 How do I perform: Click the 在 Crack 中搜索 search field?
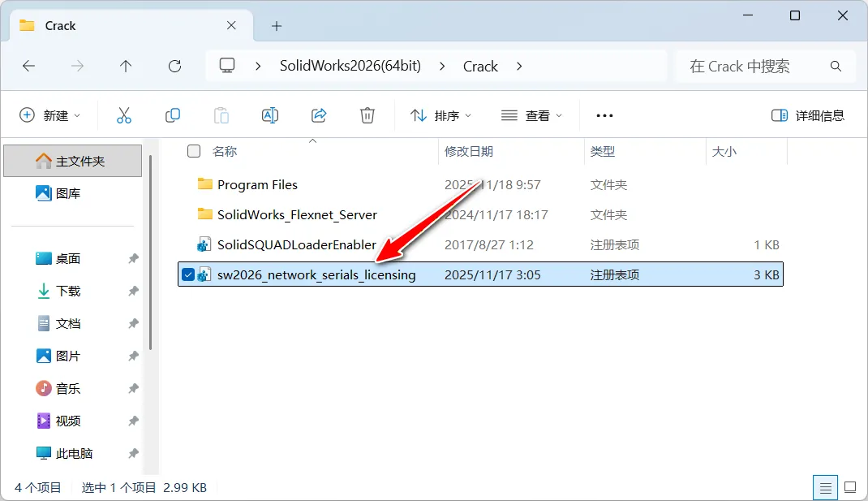pyautogui.click(x=765, y=66)
